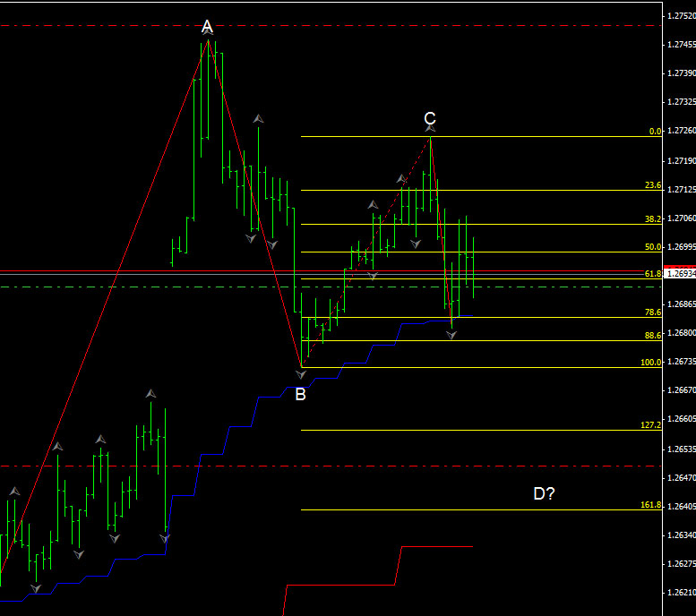Click price scale value 1.26605
This screenshot has width=696, height=616.
pyautogui.click(x=682, y=419)
